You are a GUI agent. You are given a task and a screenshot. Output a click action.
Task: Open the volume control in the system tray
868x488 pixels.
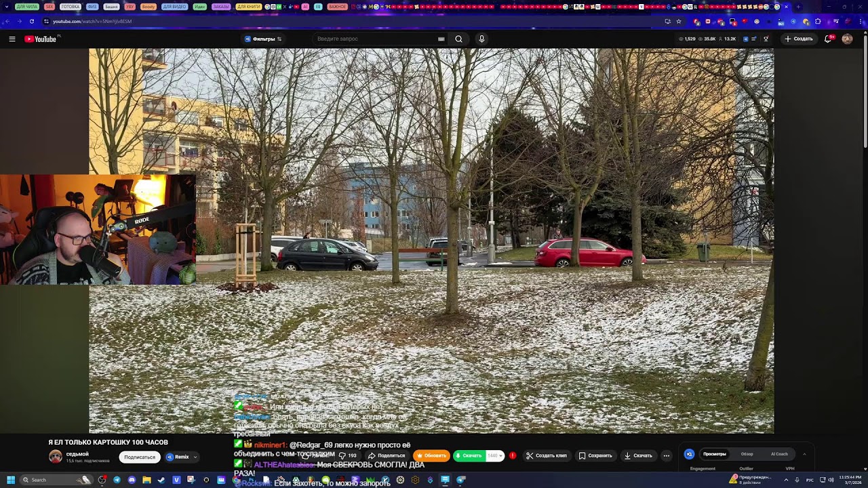pos(831,480)
